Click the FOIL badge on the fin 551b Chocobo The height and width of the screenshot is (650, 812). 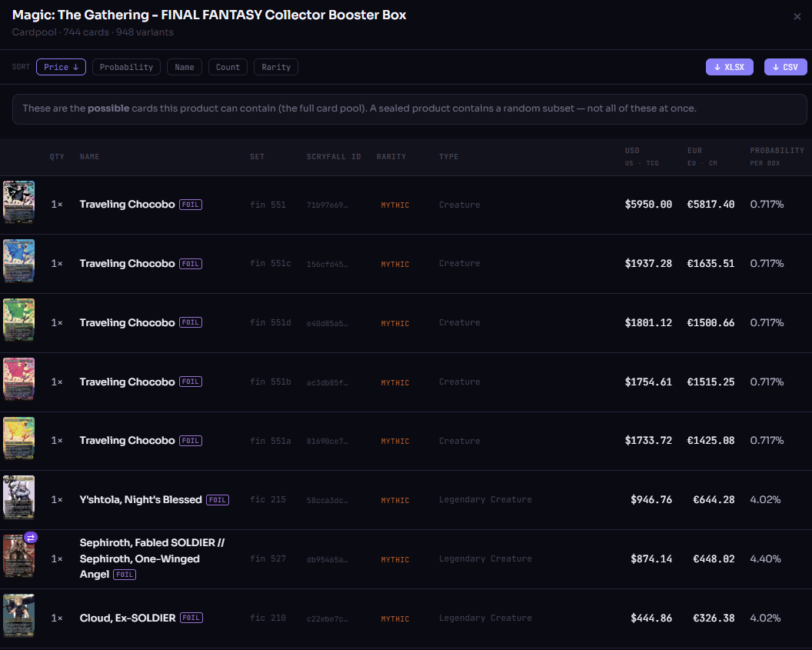tap(191, 382)
